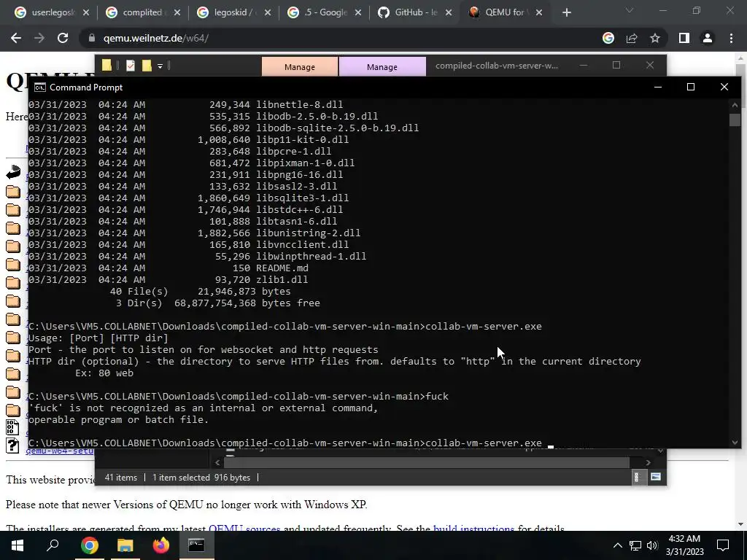Viewport: 747px width, 560px height.
Task: Go back in Chrome
Action: pyautogui.click(x=16, y=38)
